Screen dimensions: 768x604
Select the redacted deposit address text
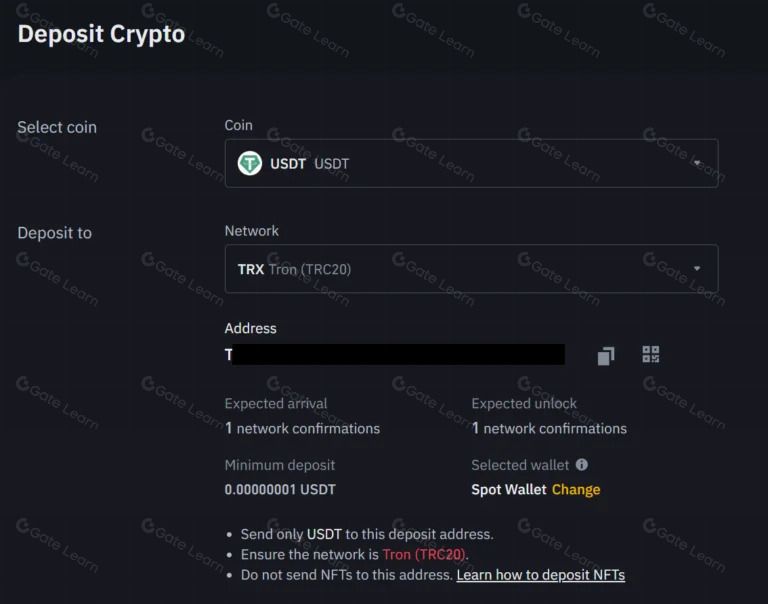(x=395, y=354)
